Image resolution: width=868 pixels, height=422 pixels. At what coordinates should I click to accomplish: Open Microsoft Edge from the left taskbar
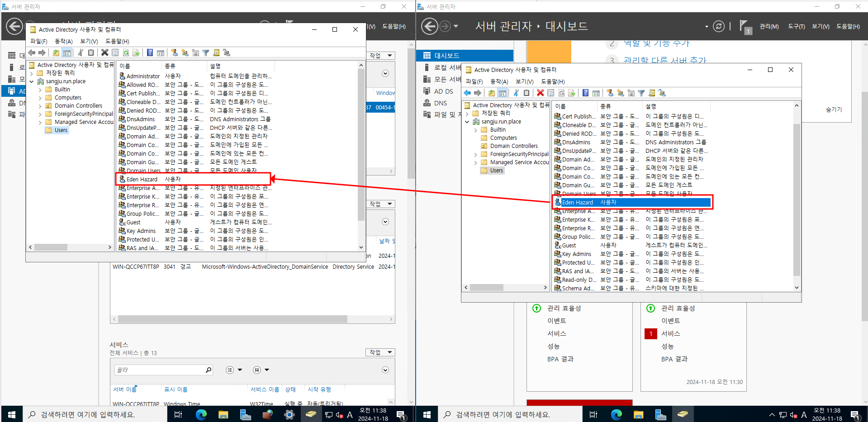[x=201, y=414]
